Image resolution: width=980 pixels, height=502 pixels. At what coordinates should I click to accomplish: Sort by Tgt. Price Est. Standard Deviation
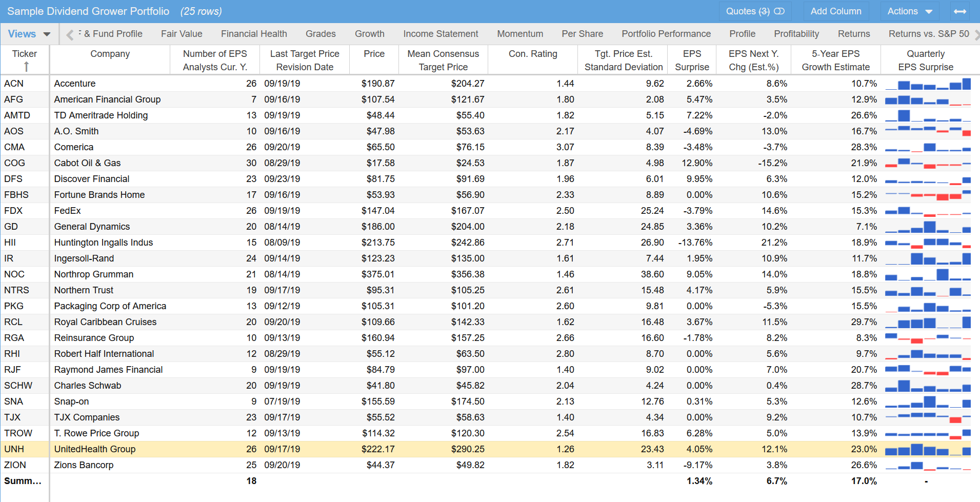[623, 61]
